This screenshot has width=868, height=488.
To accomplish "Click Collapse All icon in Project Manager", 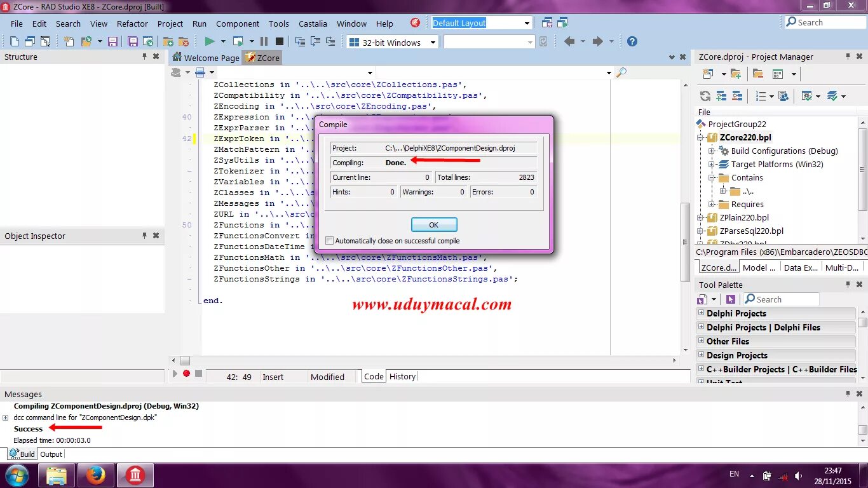I will pyautogui.click(x=737, y=96).
